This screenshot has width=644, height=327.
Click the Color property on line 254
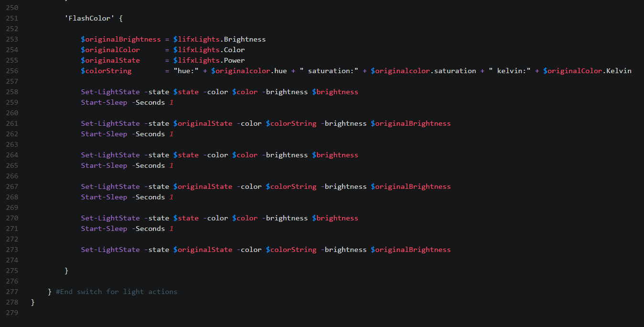[234, 50]
